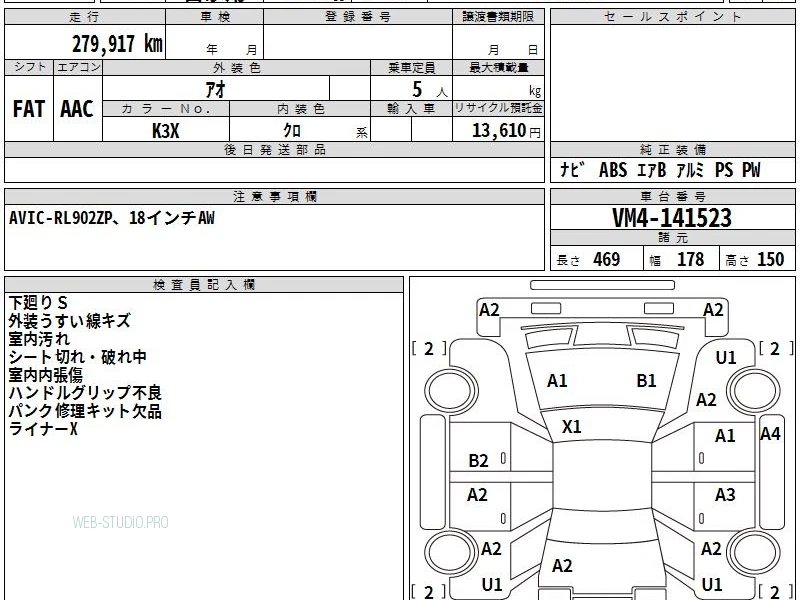
Task: Select length value 469
Action: click(607, 259)
